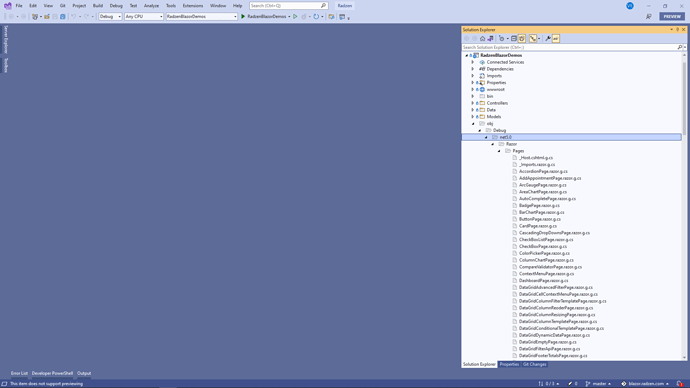The image size is (690, 388).
Task: Switch to the Properties tab
Action: [x=509, y=364]
